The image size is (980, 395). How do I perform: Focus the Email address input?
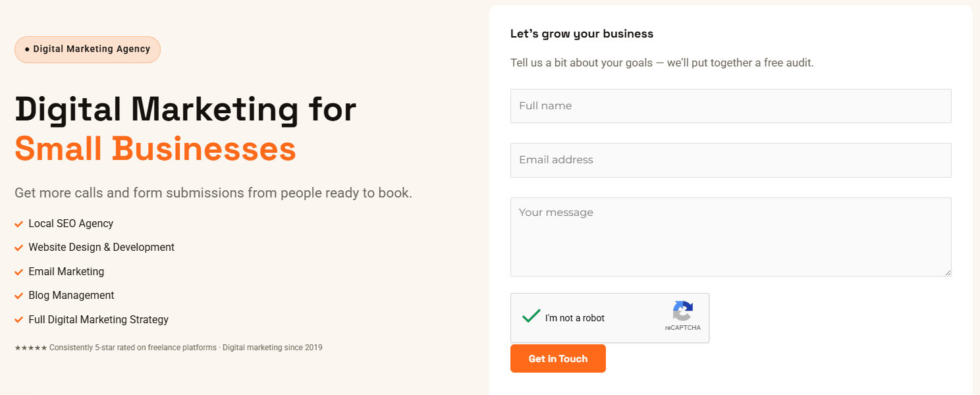point(730,160)
